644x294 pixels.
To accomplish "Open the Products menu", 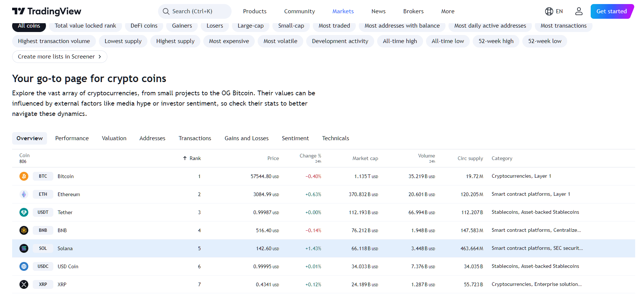I will [255, 11].
